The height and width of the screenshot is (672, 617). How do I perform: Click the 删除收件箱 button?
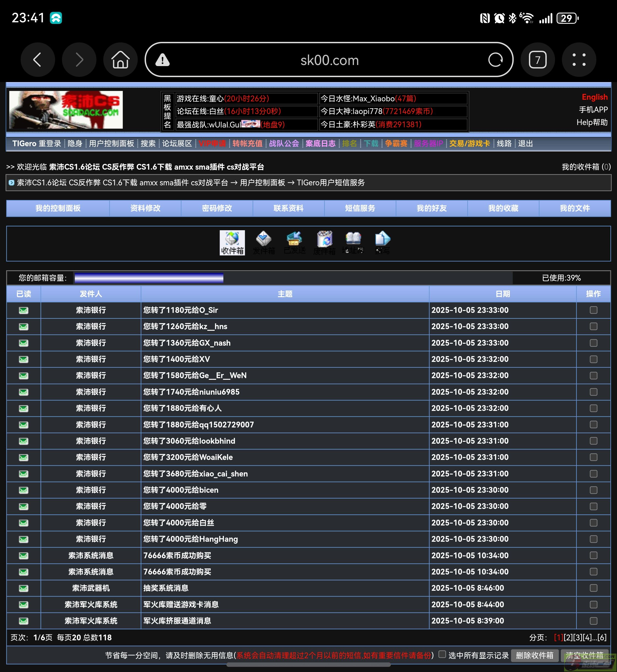pyautogui.click(x=535, y=655)
